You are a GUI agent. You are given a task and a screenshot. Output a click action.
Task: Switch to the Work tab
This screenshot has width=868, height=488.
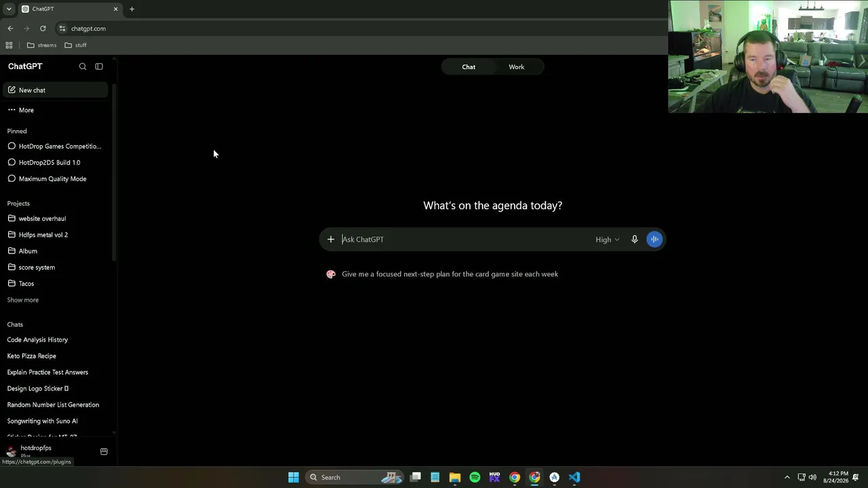coord(517,67)
